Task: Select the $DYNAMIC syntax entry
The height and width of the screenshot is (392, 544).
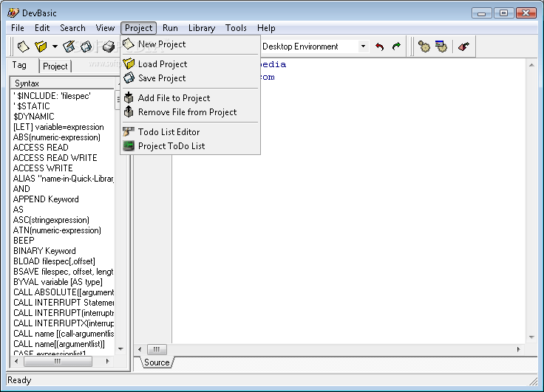Action: 34,117
